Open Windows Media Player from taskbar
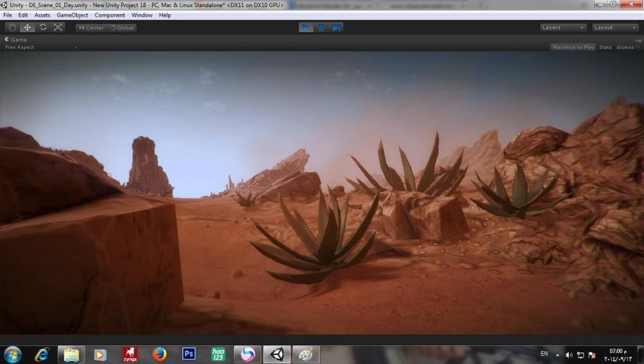644x364 pixels. [x=100, y=354]
